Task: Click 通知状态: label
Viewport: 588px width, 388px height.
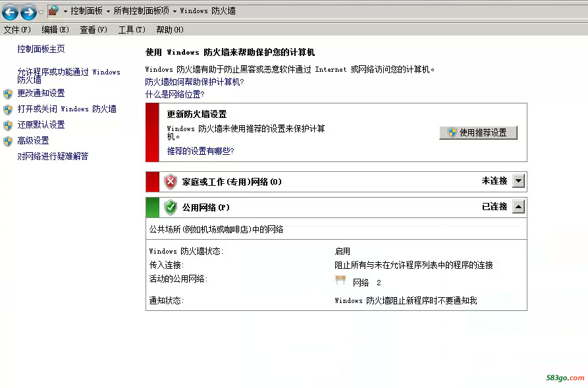Action: tap(166, 300)
